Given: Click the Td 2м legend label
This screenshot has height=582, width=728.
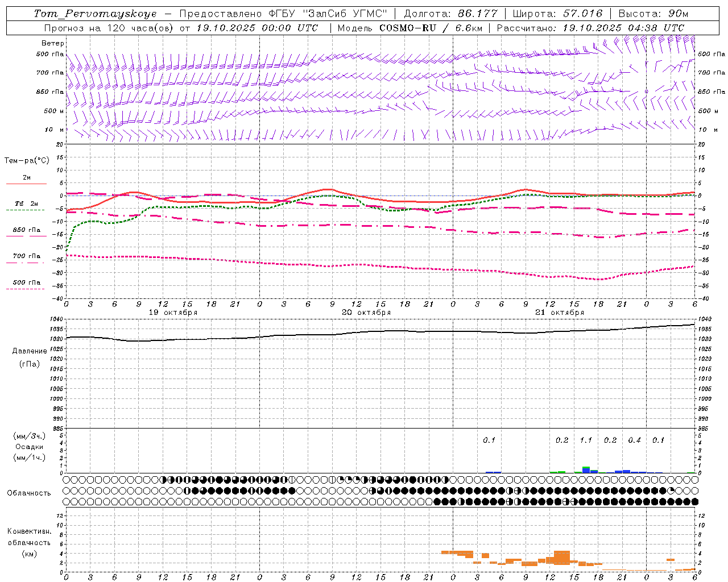Looking at the screenshot, I should click(x=27, y=203).
